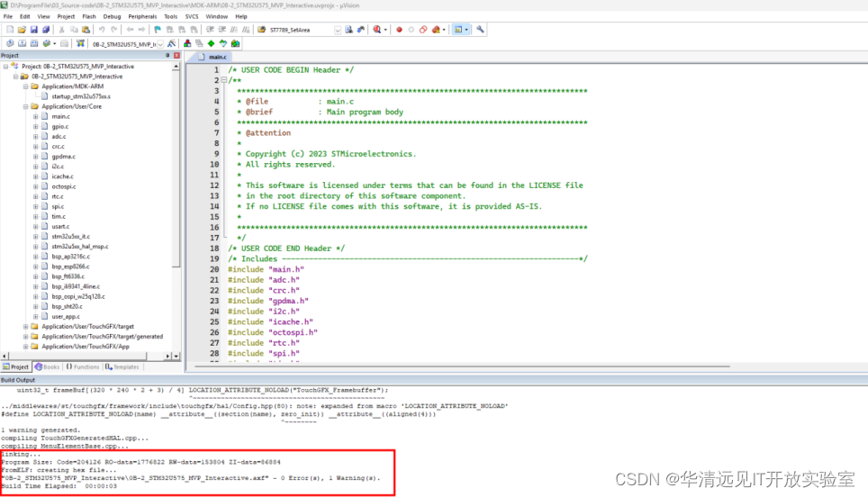Image resolution: width=868 pixels, height=497 pixels.
Task: Open Select Software Packs
Action: [x=223, y=43]
